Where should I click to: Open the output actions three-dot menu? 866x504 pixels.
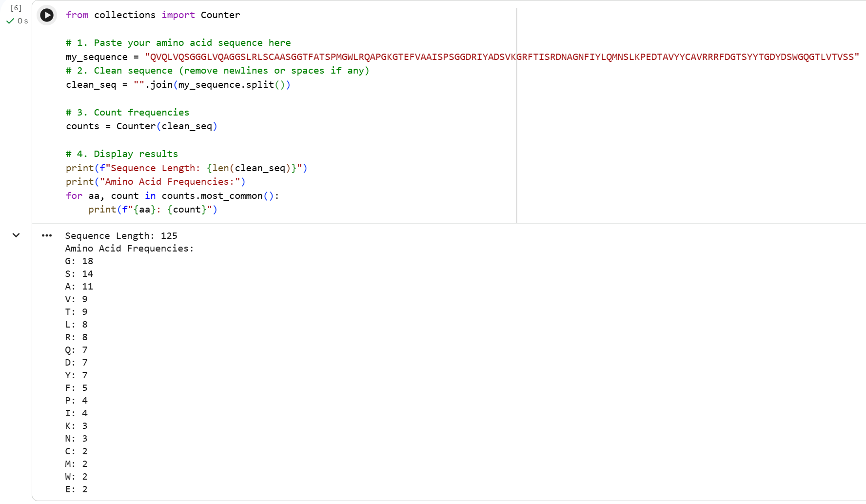click(47, 235)
